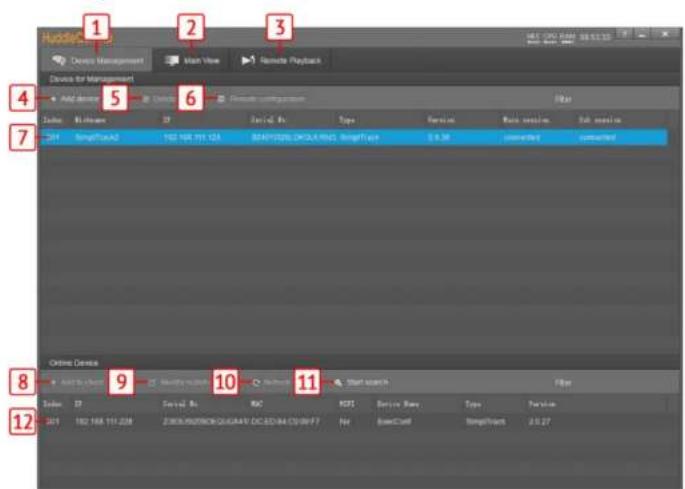The image size is (685, 489).
Task: Click Version header in online devices table
Action: tap(542, 404)
